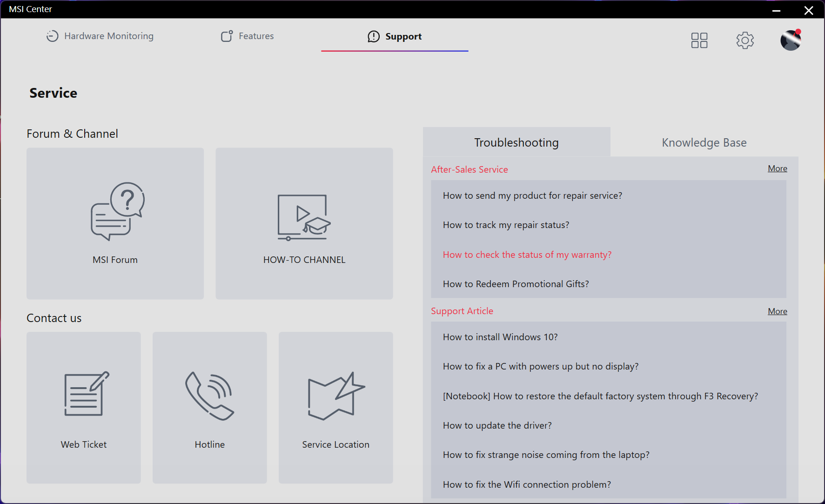825x504 pixels.
Task: Open Wifi connection problem article
Action: click(609, 484)
